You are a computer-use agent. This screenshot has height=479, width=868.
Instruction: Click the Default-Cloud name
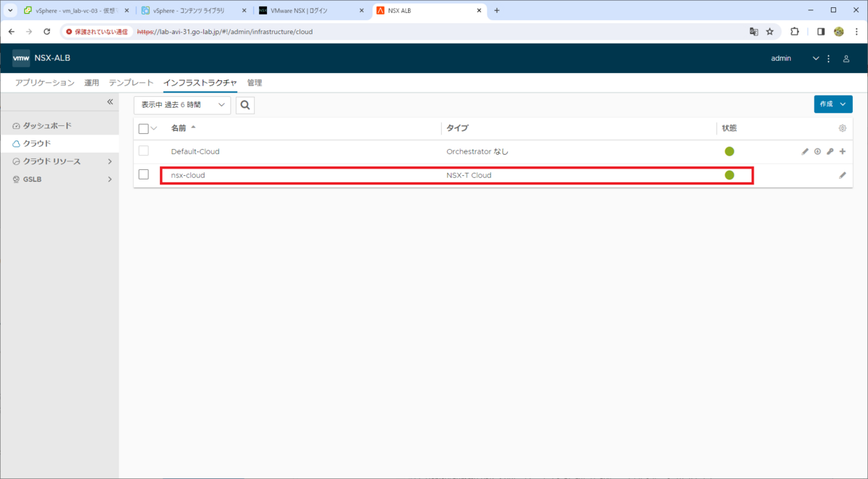(195, 152)
